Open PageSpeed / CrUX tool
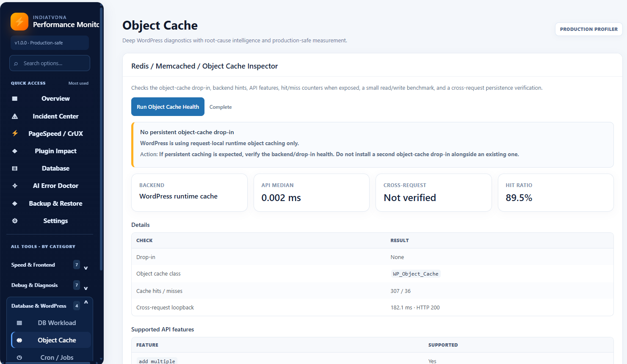 tap(50, 134)
